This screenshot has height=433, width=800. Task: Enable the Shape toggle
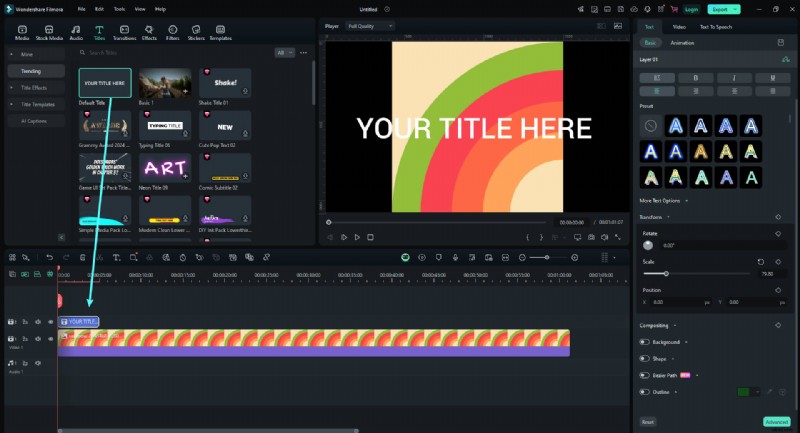[644, 358]
